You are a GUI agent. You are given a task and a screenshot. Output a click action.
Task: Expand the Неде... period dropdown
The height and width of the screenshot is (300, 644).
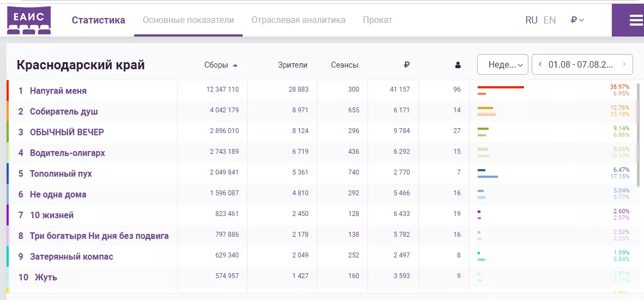pos(502,64)
